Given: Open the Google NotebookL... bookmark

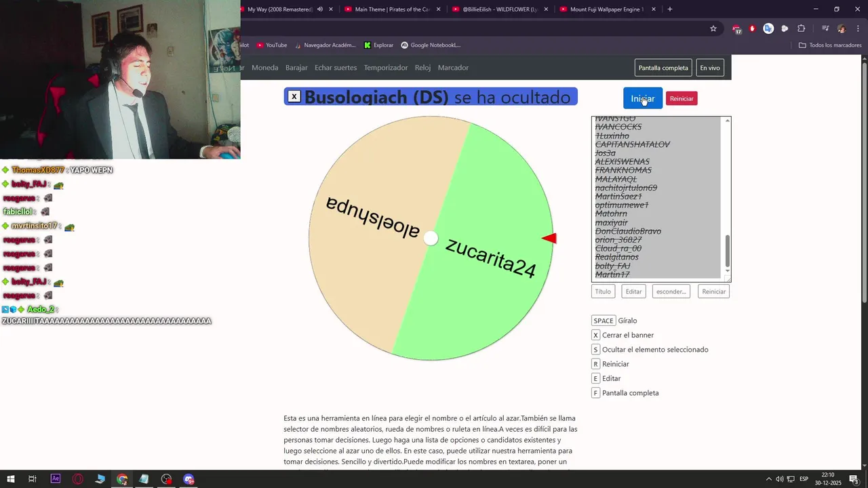Looking at the screenshot, I should click(431, 45).
